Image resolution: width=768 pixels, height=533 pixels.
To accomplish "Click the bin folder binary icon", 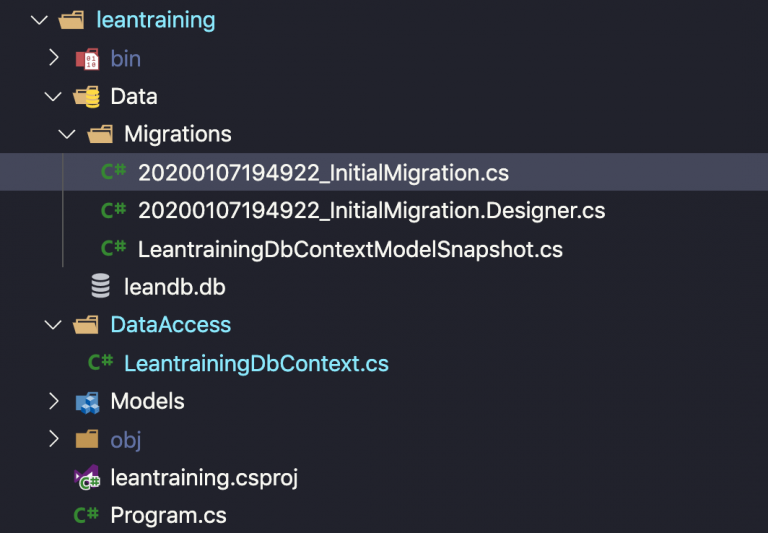I will pyautogui.click(x=87, y=59).
